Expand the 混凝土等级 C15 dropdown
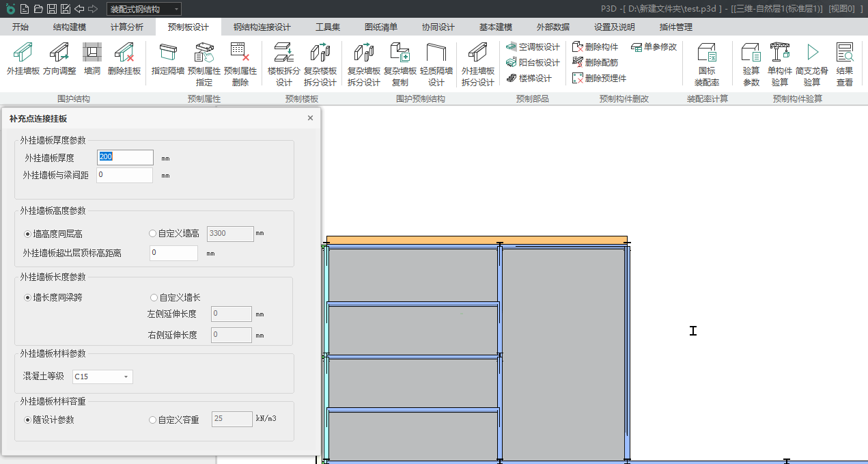868x464 pixels. coord(102,377)
